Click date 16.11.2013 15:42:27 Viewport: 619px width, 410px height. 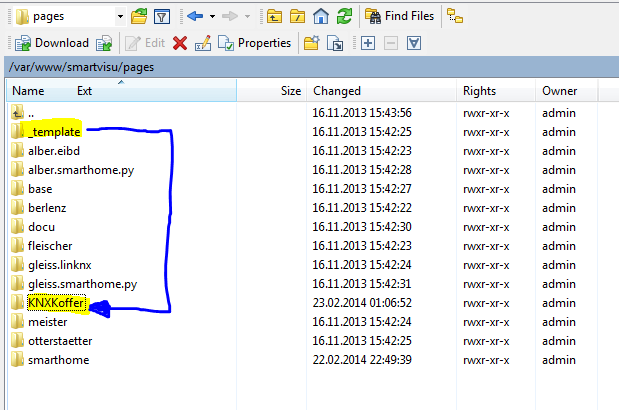[362, 189]
